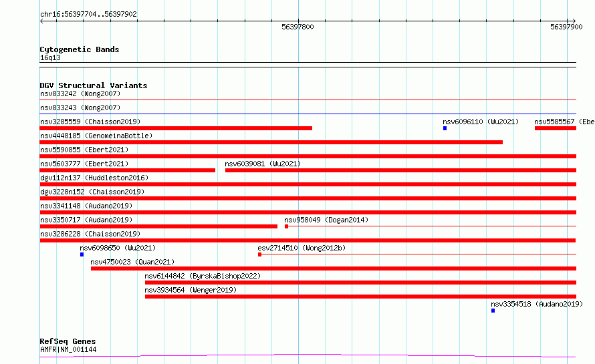Click the DGV Structural Variants track title
The image size is (595, 364).
point(94,85)
